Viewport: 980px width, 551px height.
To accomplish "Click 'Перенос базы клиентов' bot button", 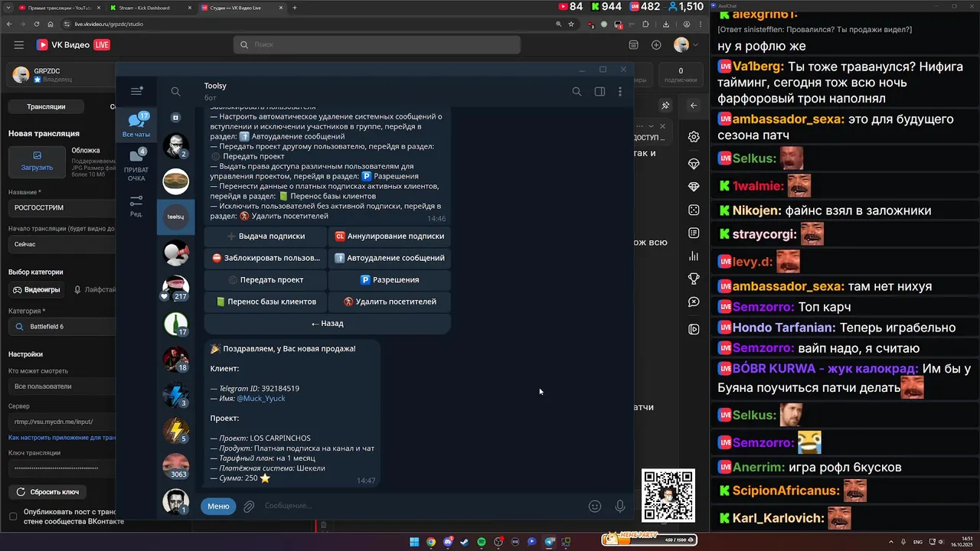I will [266, 302].
